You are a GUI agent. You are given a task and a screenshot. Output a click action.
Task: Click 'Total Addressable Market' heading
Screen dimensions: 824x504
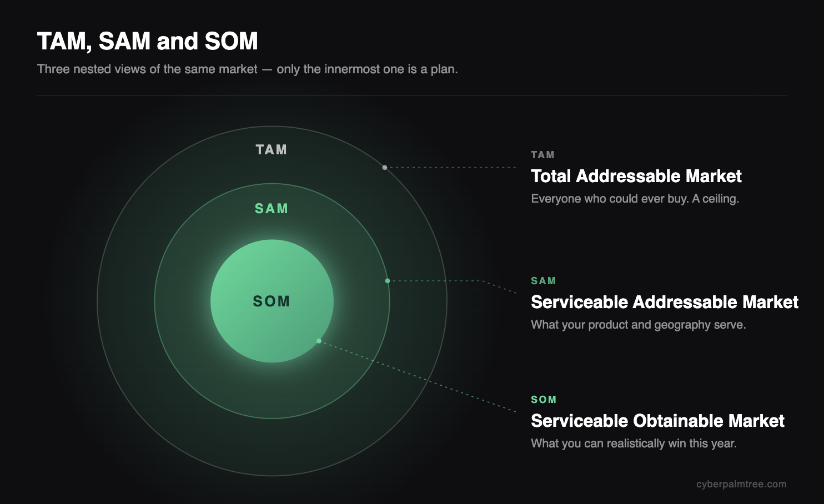click(x=636, y=176)
